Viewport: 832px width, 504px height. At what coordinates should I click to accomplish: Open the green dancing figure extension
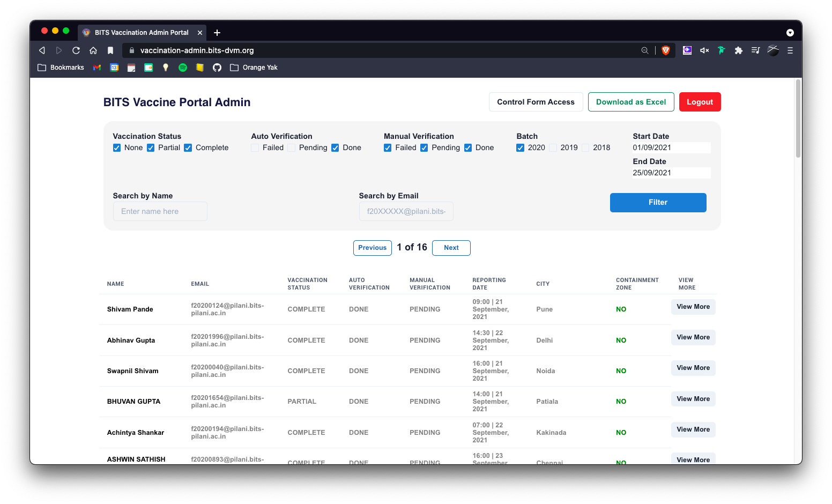[x=722, y=50]
